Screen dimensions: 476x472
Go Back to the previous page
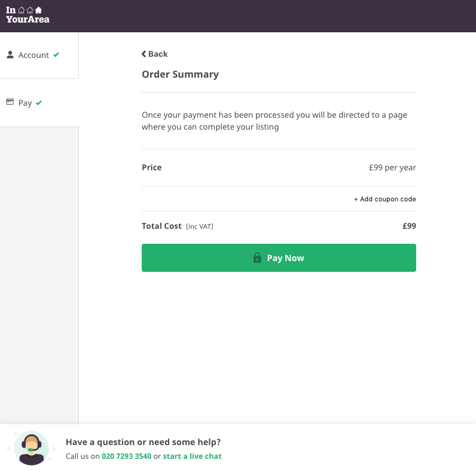[x=154, y=54]
